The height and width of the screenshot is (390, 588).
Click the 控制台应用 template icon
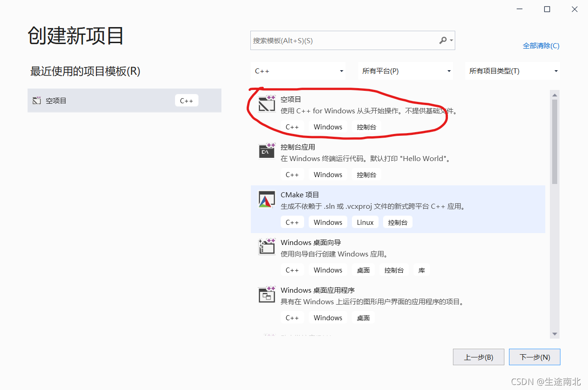pos(267,151)
